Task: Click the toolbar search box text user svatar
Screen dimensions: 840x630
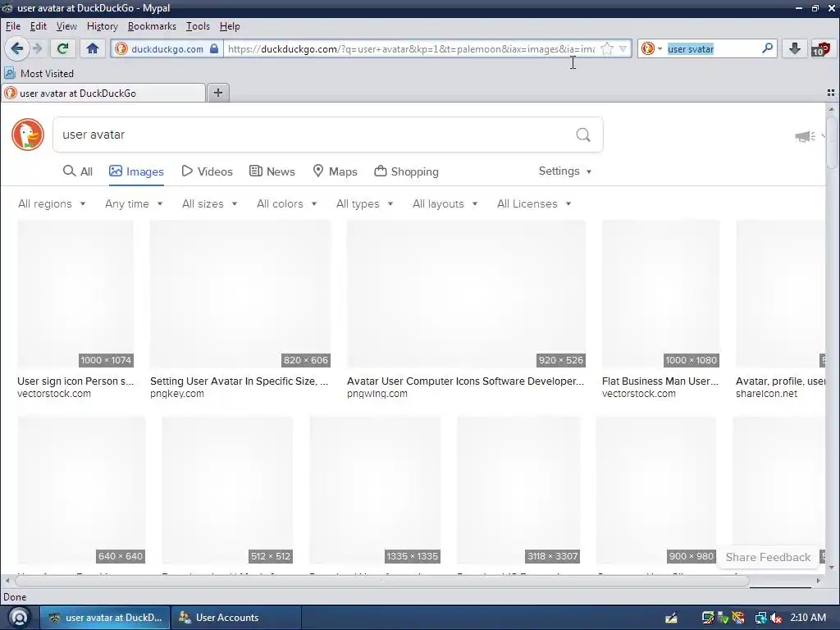Action: coord(691,48)
